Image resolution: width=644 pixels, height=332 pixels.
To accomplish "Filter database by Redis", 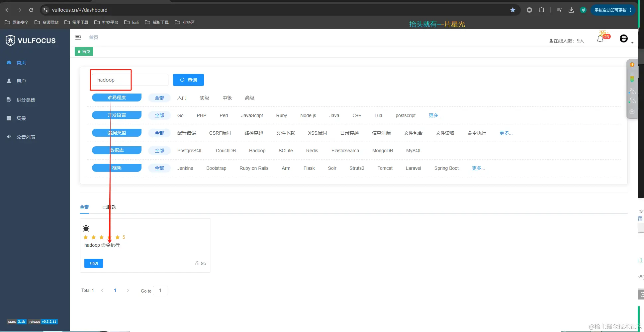I will (312, 151).
